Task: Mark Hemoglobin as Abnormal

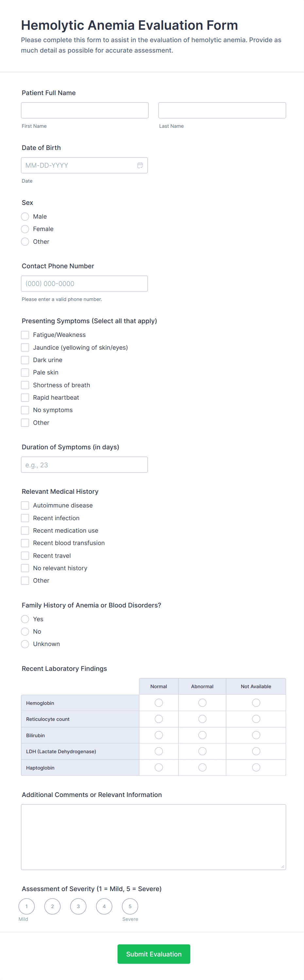Action: [x=202, y=703]
